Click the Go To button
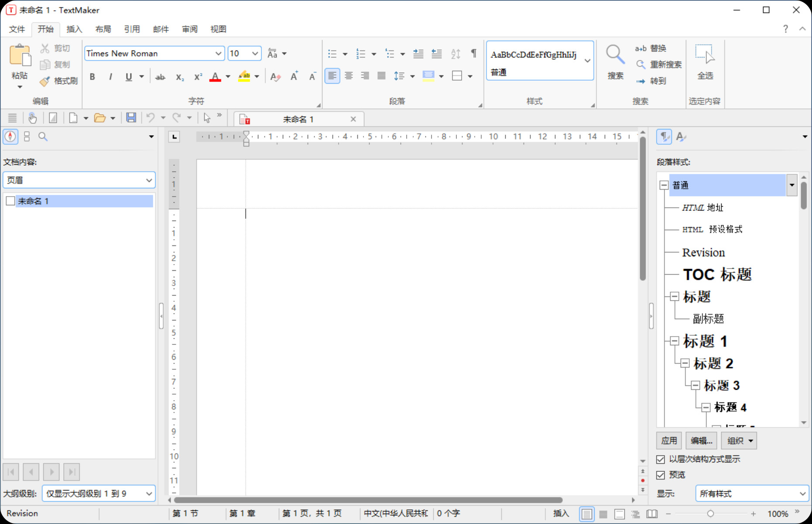 tap(651, 81)
